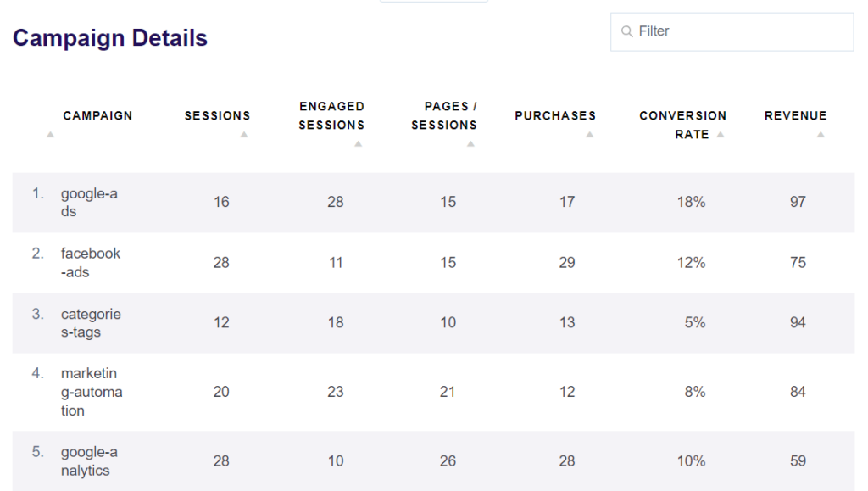Select the Revenue column header text

tap(795, 116)
